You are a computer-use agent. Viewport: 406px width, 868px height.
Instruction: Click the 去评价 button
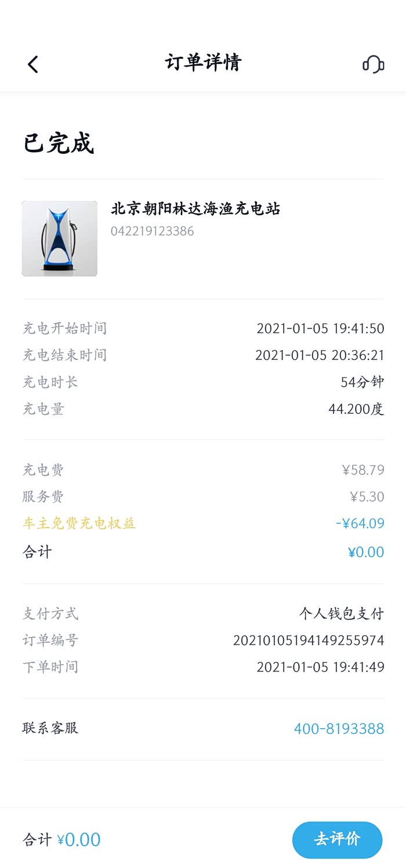point(337,839)
